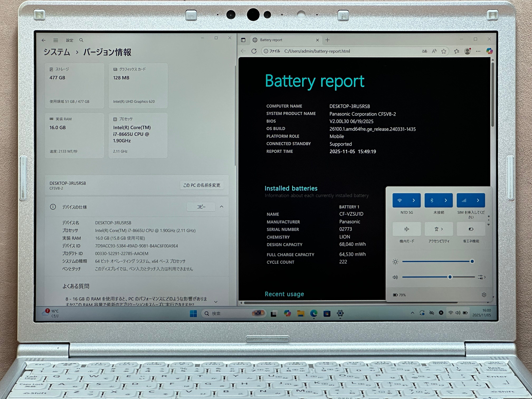Open the Copilot icon in Edge
The image size is (532, 399).
point(489,51)
